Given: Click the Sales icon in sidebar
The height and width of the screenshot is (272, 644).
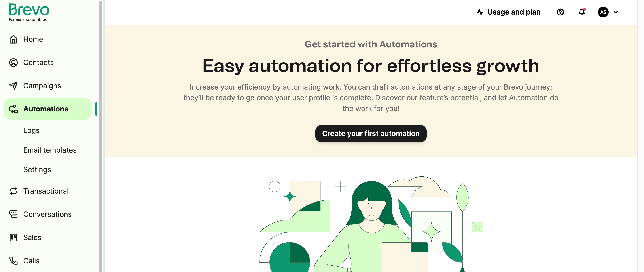Looking at the screenshot, I should [13, 237].
